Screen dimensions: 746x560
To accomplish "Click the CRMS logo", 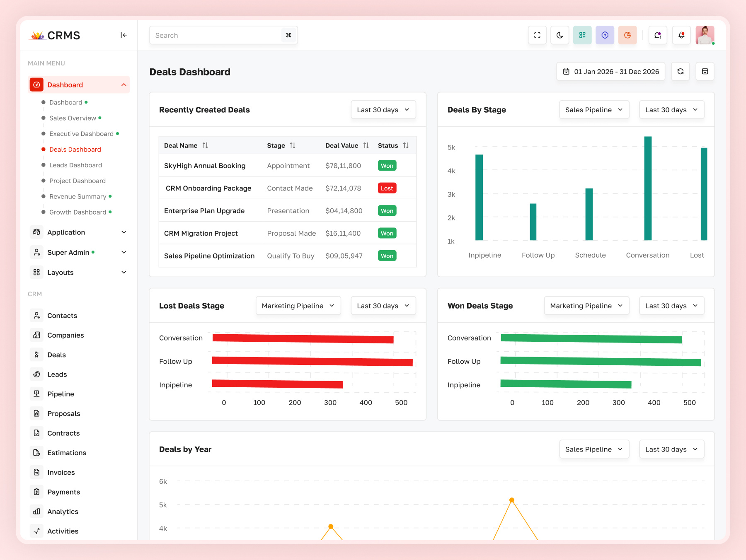I will tap(55, 35).
